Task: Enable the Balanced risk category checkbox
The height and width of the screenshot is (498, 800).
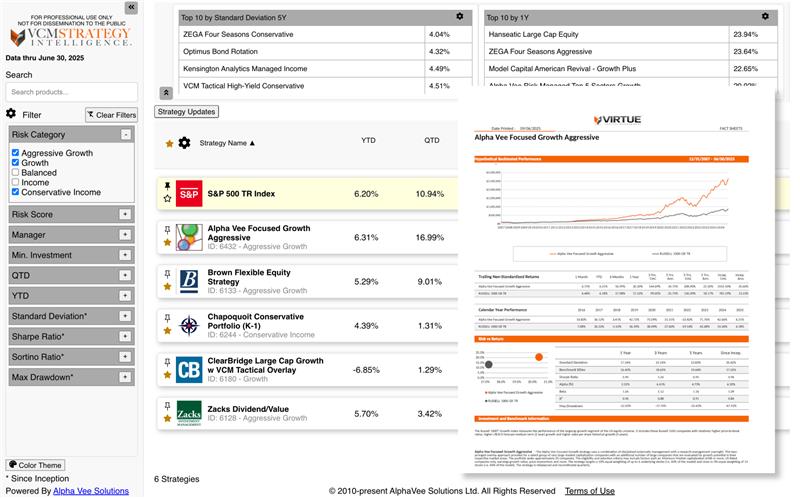Action: point(15,172)
